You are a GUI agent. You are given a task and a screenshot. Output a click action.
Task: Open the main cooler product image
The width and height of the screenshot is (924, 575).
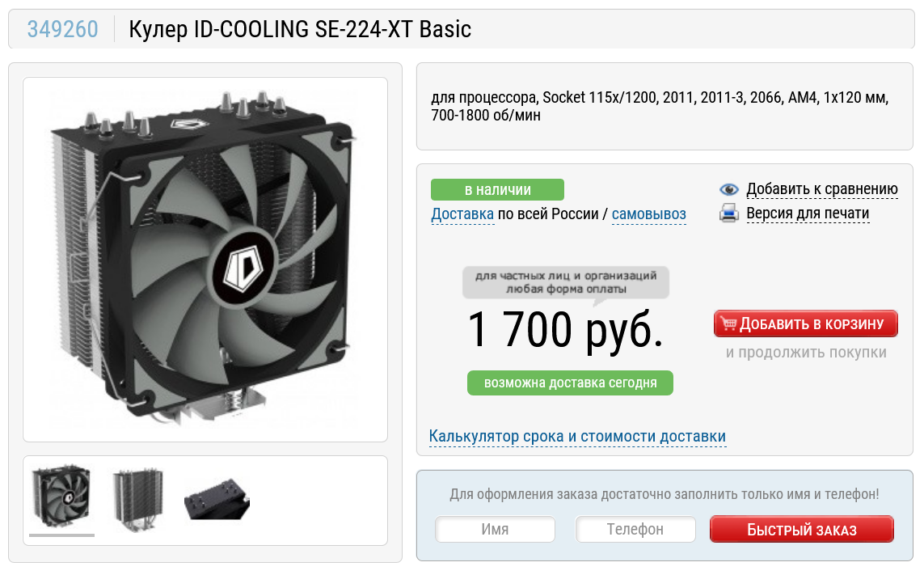tap(205, 260)
